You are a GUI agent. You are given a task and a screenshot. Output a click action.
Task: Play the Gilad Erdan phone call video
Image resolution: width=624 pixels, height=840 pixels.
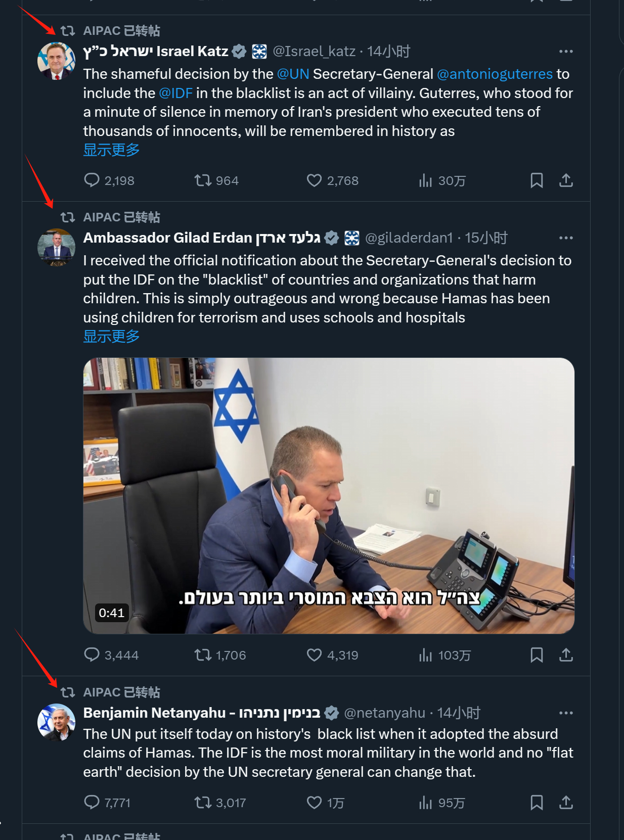pos(329,495)
